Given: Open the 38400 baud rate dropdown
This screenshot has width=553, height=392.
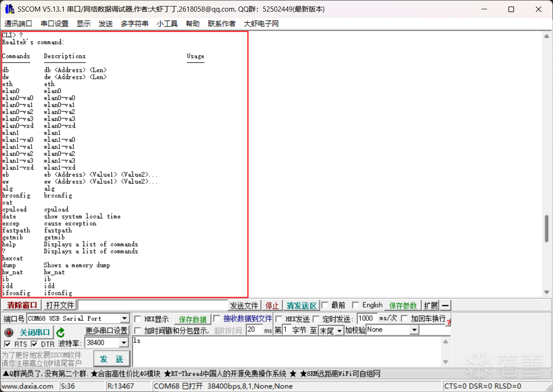Looking at the screenshot, I should coord(124,343).
